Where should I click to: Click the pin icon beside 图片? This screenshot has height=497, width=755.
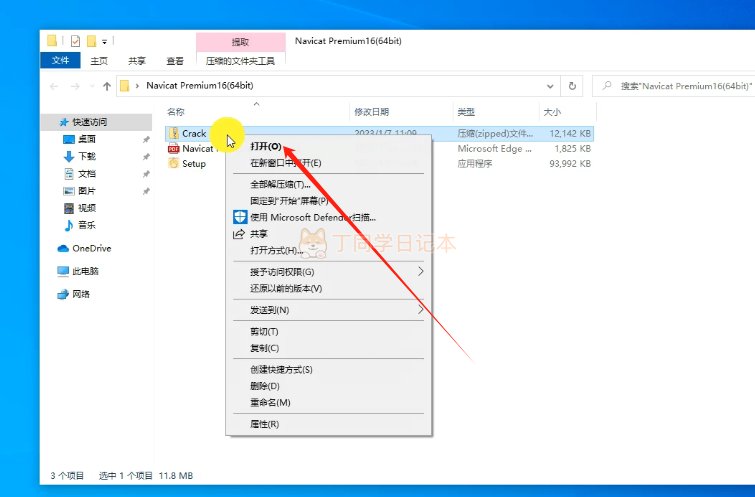pos(145,191)
